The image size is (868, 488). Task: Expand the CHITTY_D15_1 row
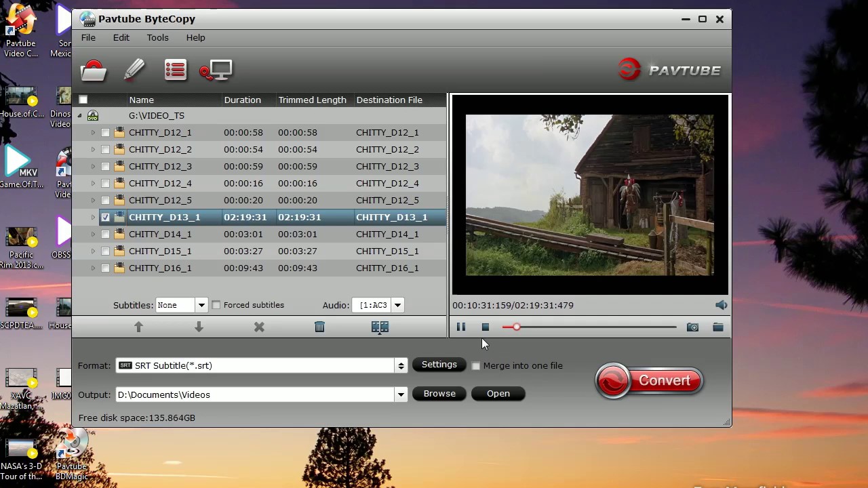pos(93,251)
